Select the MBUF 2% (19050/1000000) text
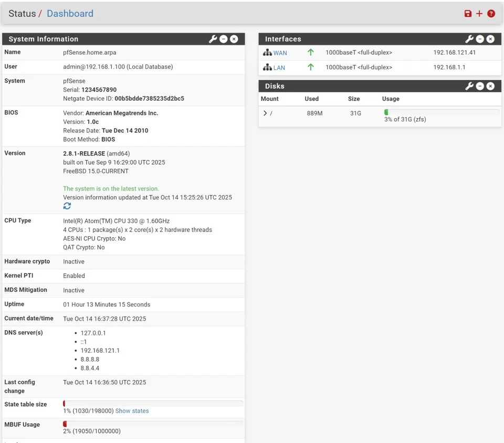The height and width of the screenshot is (443, 504). pos(92,431)
